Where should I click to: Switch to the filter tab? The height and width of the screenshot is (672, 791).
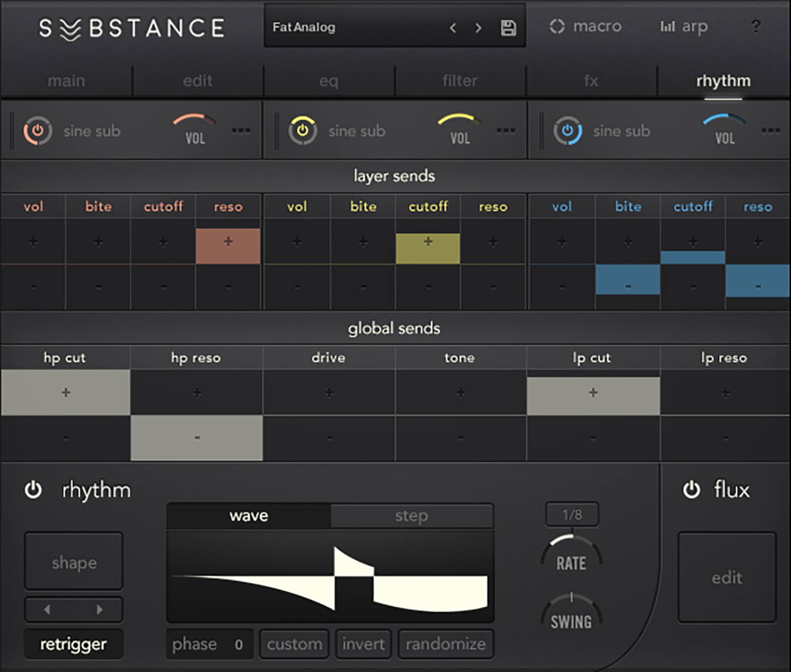point(459,80)
